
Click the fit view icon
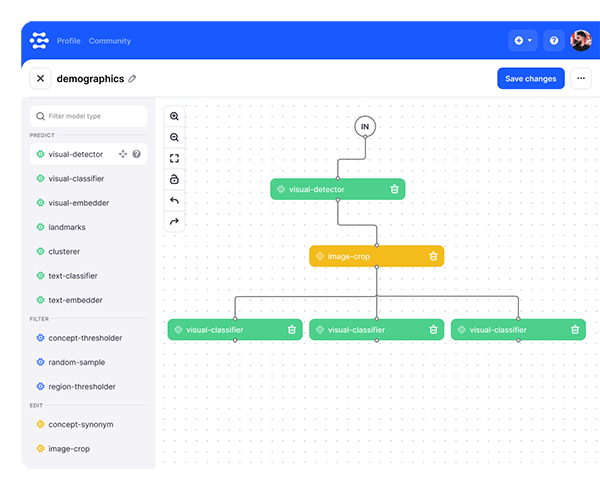coord(175,158)
